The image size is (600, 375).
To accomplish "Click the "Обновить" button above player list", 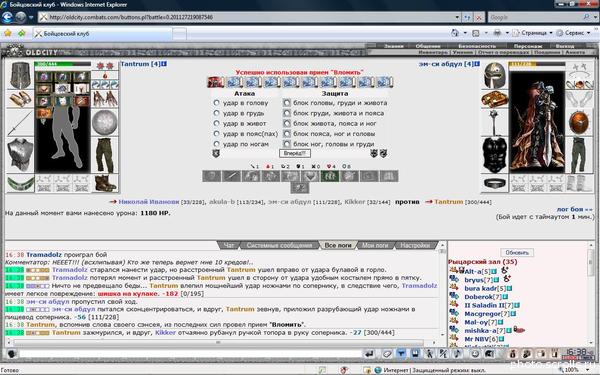I will pyautogui.click(x=517, y=253).
